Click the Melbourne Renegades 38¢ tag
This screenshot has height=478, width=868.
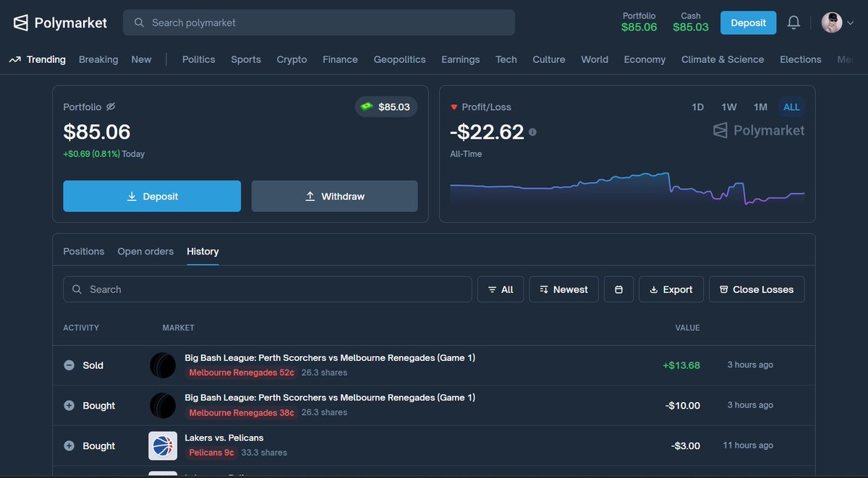coord(242,413)
